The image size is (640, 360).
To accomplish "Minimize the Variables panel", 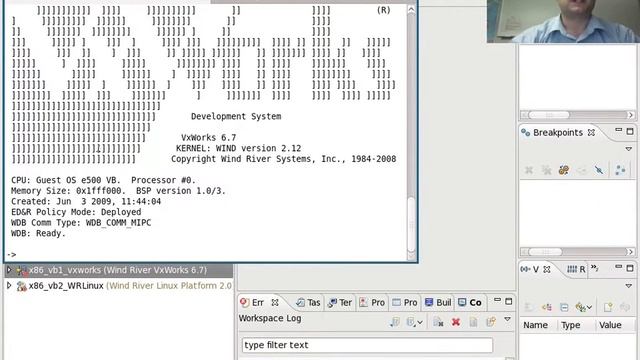I will point(619,267).
